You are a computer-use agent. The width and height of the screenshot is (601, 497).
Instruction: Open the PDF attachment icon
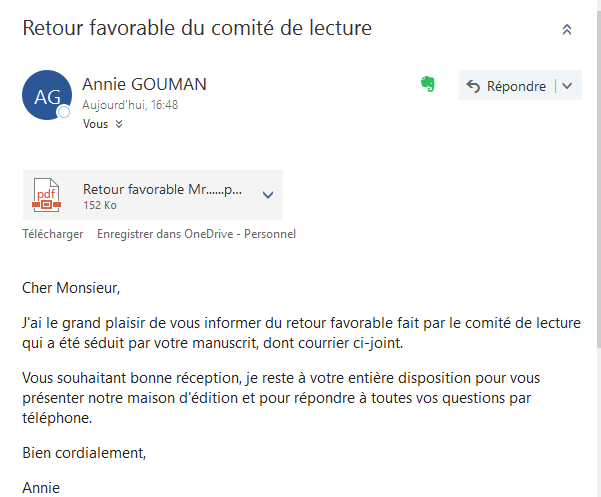click(x=46, y=195)
